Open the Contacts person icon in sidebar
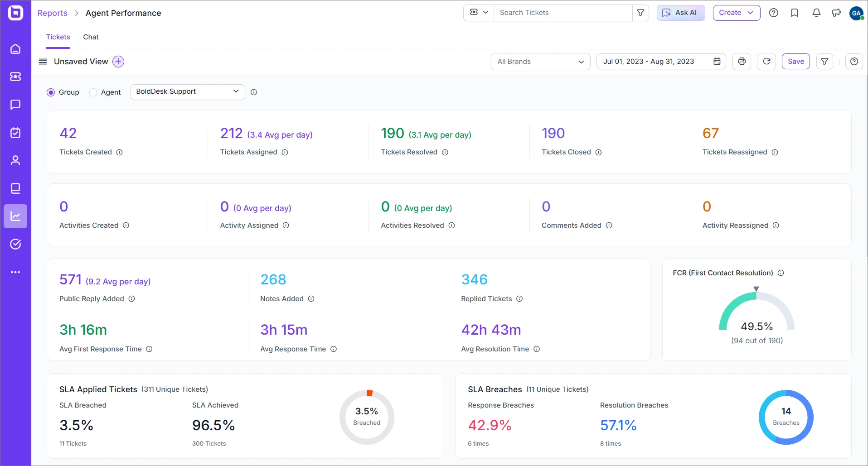The image size is (868, 466). pos(15,160)
